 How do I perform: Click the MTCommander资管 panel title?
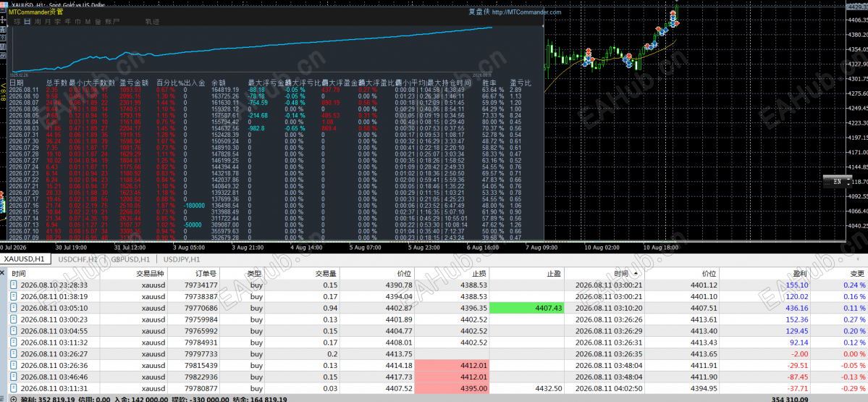(35, 12)
